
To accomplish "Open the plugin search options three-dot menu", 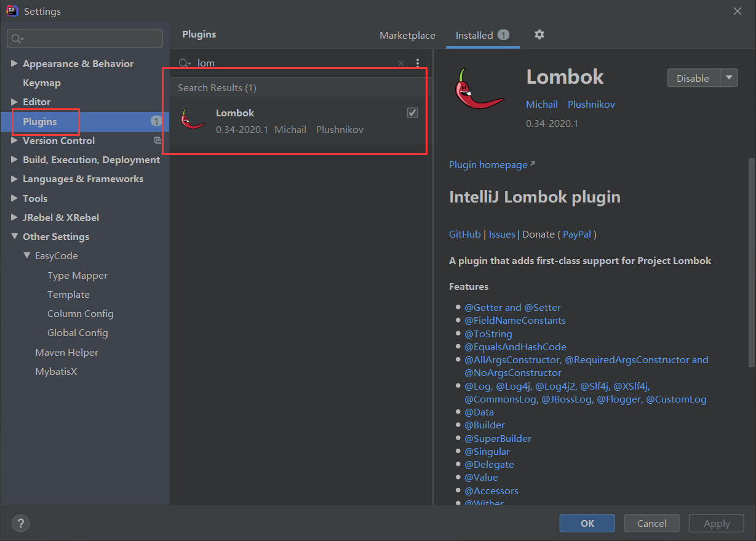I will point(418,63).
